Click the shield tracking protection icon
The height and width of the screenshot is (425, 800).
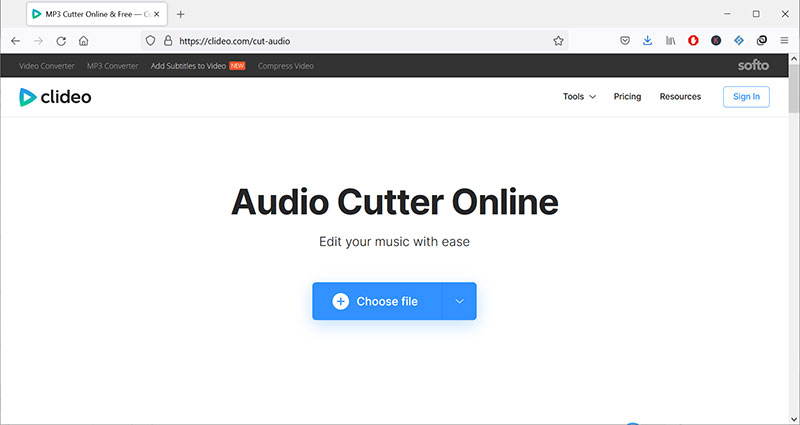click(x=150, y=41)
